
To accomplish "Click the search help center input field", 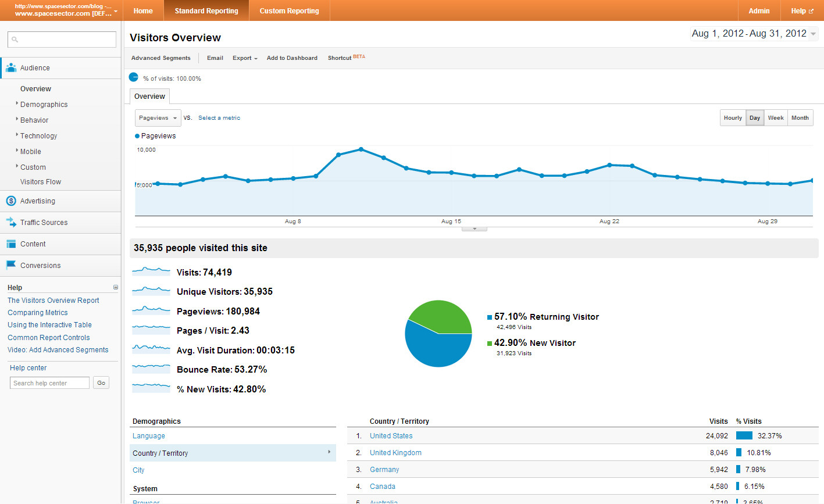I will point(50,383).
